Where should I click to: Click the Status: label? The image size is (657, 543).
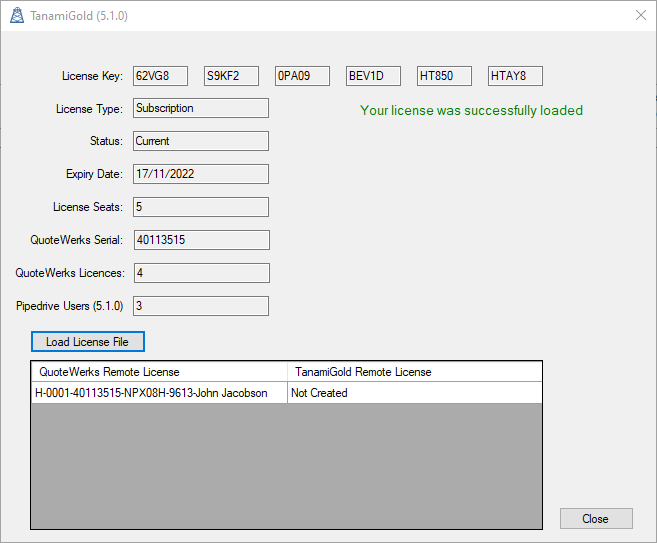106,141
